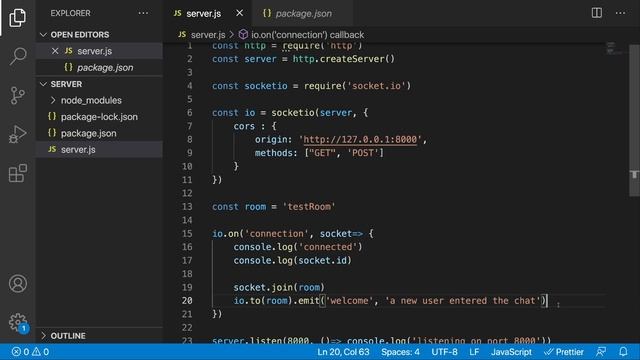
Task: Open the Extensions view
Action: 18,173
